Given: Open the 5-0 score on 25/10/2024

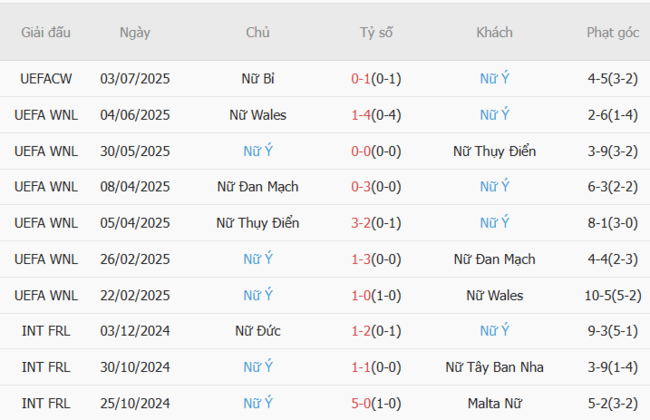Looking at the screenshot, I should 360,403.
